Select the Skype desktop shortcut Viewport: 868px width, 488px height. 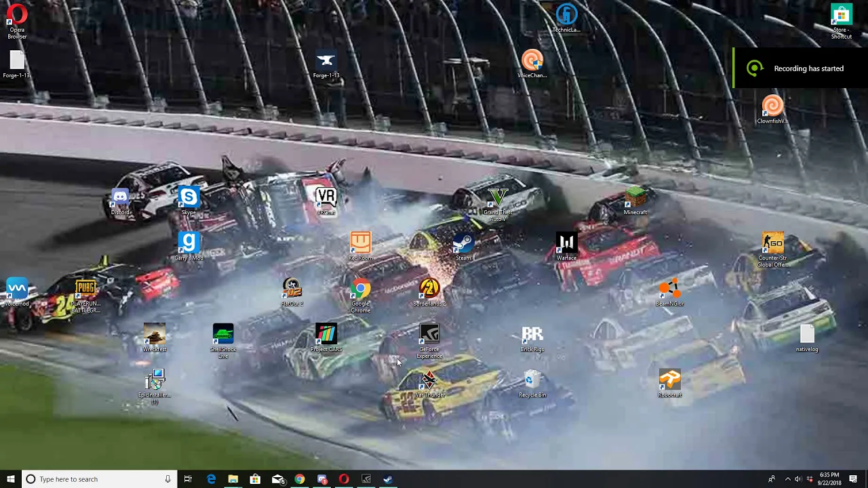pyautogui.click(x=189, y=201)
